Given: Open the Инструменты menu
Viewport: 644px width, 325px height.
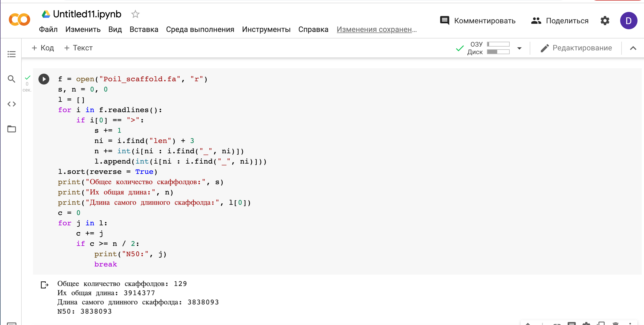Looking at the screenshot, I should (x=266, y=29).
